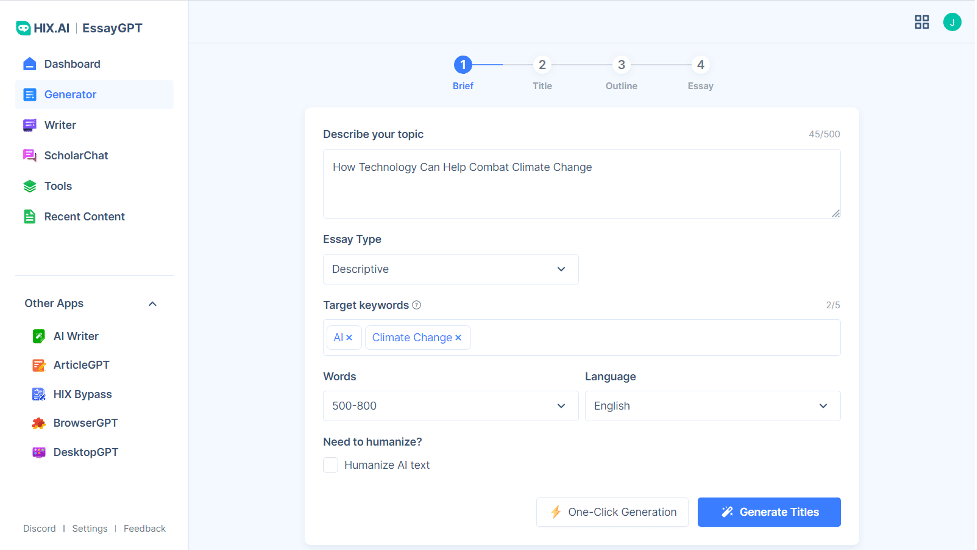
Task: Open the apps grid icon
Action: (x=922, y=22)
